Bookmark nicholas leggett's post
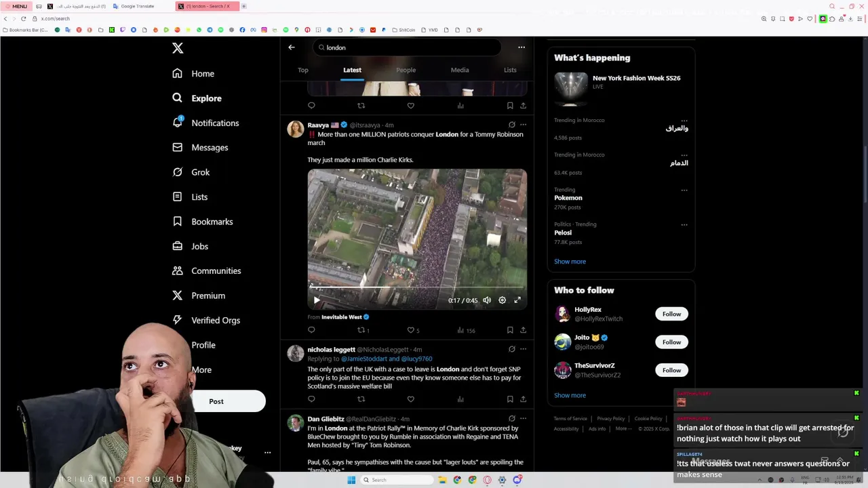 [x=510, y=399]
